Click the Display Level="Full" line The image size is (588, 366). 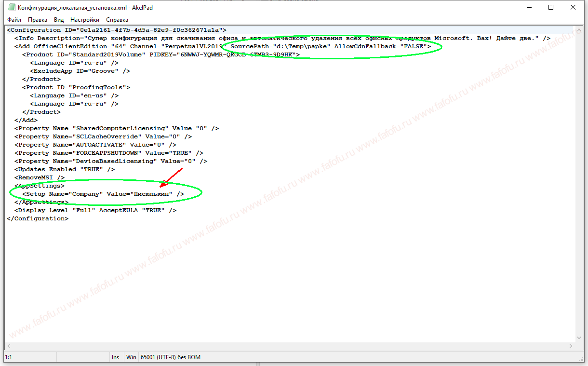coord(95,210)
